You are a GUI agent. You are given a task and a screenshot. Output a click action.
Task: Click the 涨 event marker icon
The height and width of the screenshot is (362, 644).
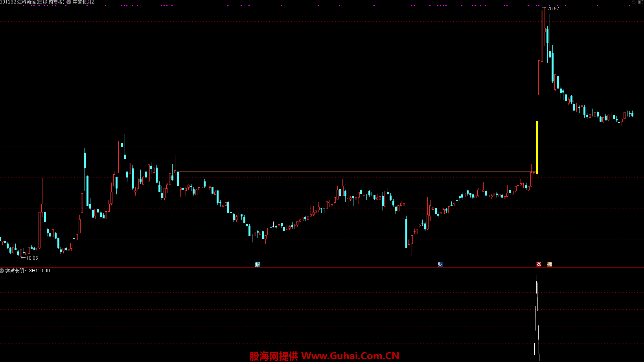pyautogui.click(x=539, y=264)
